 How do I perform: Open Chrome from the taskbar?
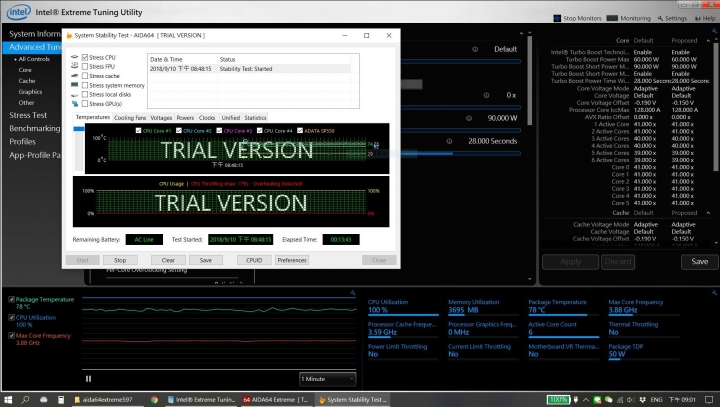[154, 400]
